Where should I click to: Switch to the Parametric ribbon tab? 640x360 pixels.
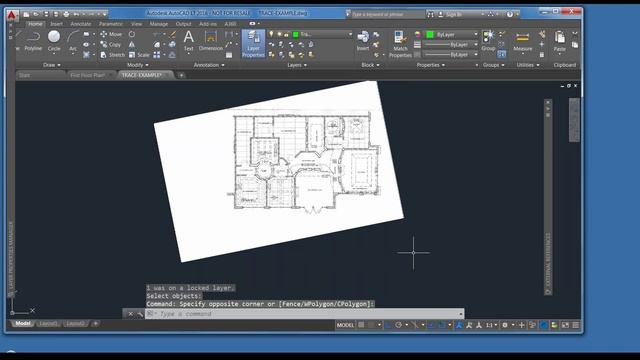pos(111,24)
